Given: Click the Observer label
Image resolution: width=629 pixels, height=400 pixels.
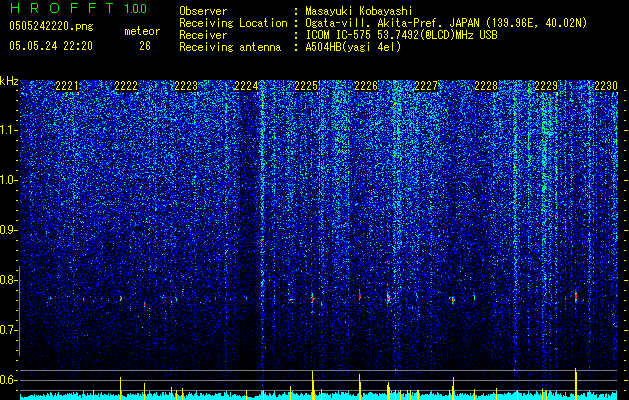Looking at the screenshot, I should (x=203, y=11).
